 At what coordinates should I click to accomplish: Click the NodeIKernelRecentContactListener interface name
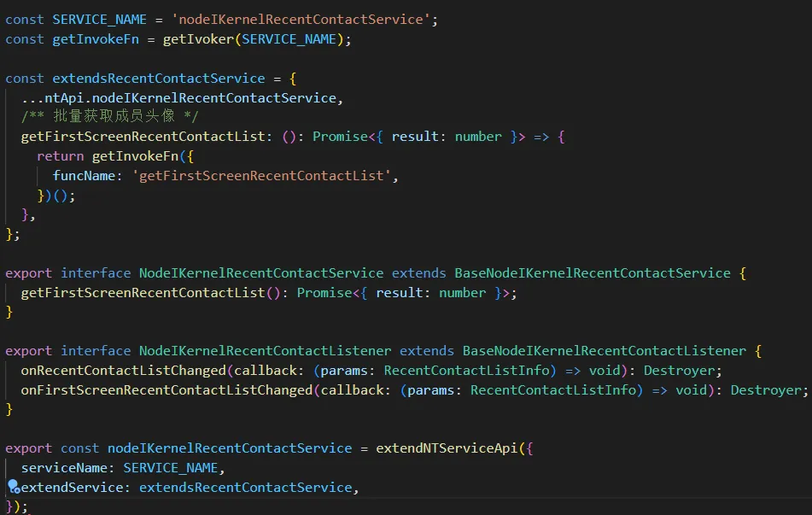click(x=265, y=351)
